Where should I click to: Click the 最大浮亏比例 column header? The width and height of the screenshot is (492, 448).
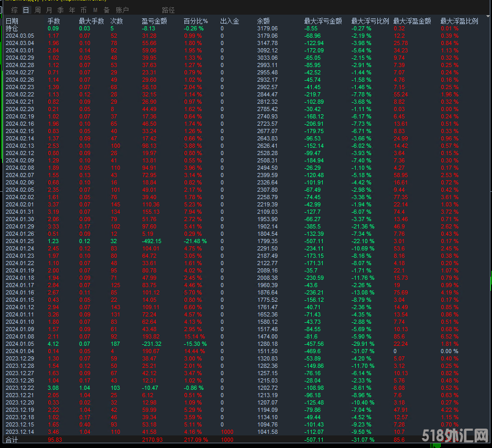point(370,21)
